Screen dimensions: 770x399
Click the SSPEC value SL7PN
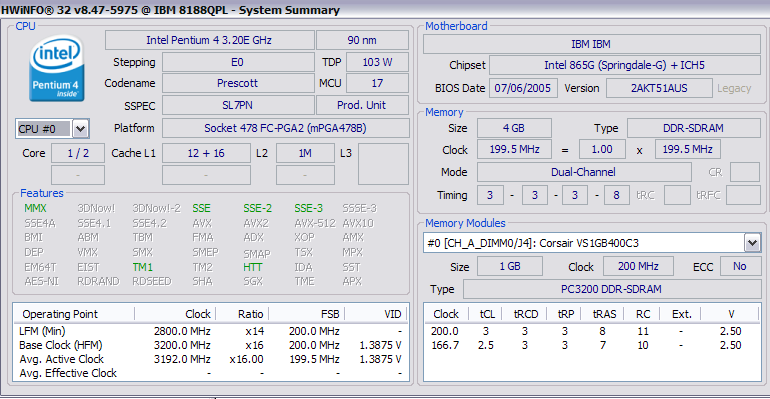coord(238,105)
